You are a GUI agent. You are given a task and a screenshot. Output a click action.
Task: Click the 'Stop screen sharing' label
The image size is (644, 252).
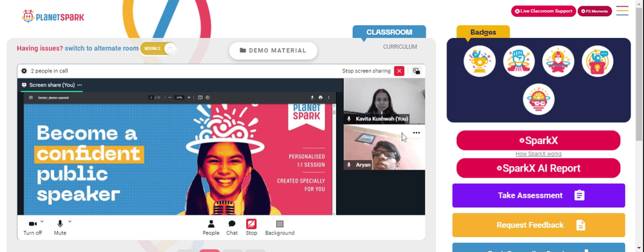(x=366, y=71)
